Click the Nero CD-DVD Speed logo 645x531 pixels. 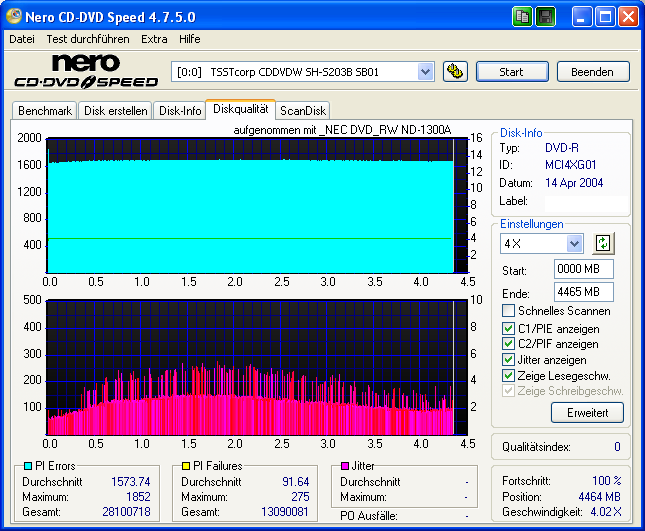(x=86, y=72)
